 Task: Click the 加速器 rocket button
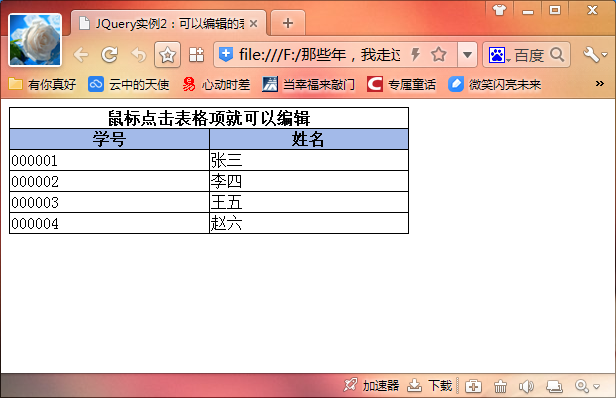(x=371, y=385)
